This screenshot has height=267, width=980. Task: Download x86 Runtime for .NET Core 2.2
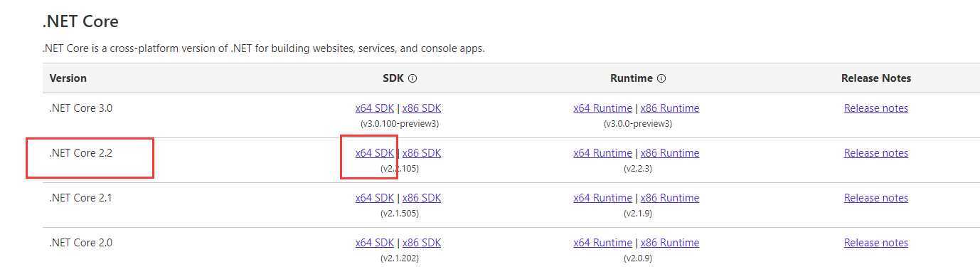click(x=670, y=153)
